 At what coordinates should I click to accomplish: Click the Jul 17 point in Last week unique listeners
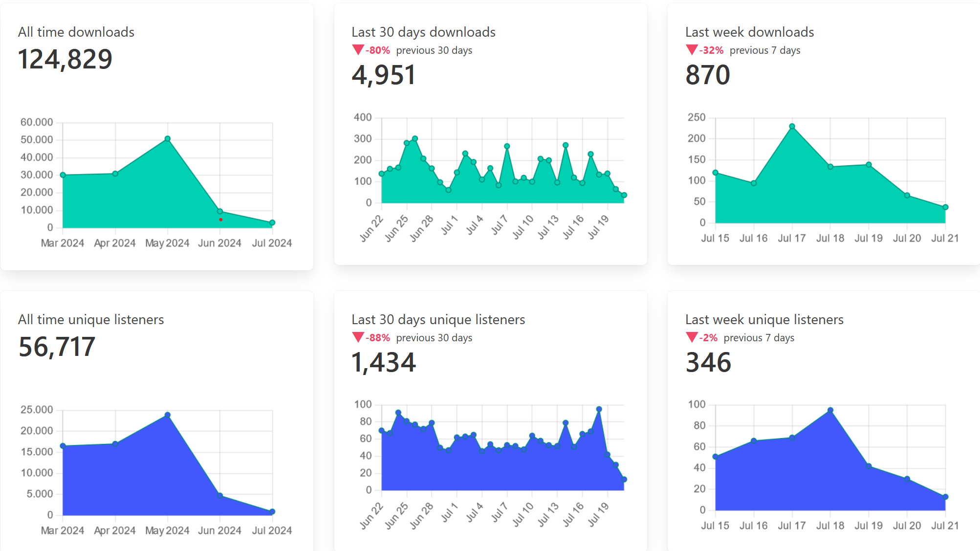click(x=792, y=438)
